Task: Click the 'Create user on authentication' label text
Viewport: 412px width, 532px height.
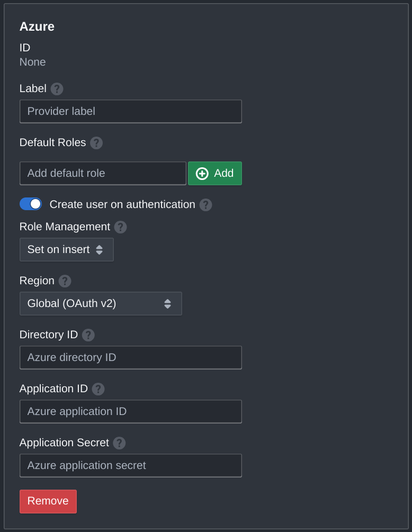Action: 122,204
